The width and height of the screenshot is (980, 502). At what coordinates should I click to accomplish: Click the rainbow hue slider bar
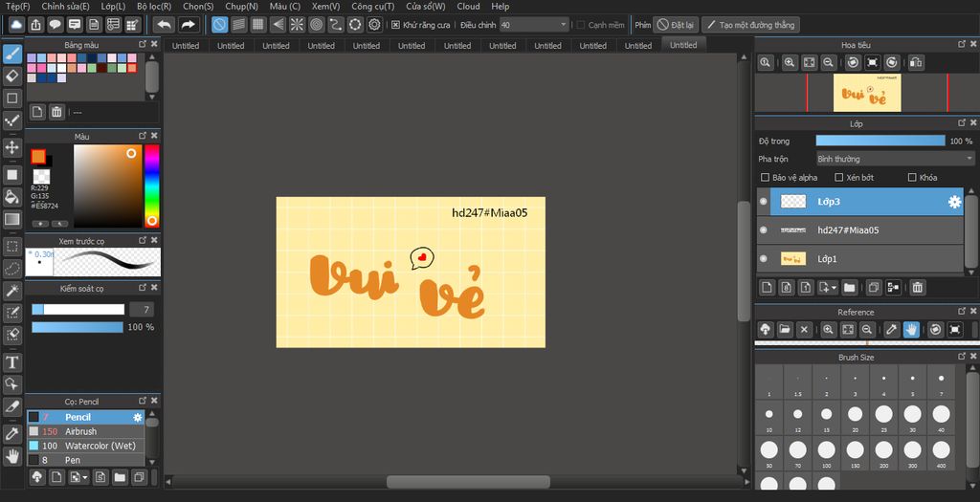point(152,186)
